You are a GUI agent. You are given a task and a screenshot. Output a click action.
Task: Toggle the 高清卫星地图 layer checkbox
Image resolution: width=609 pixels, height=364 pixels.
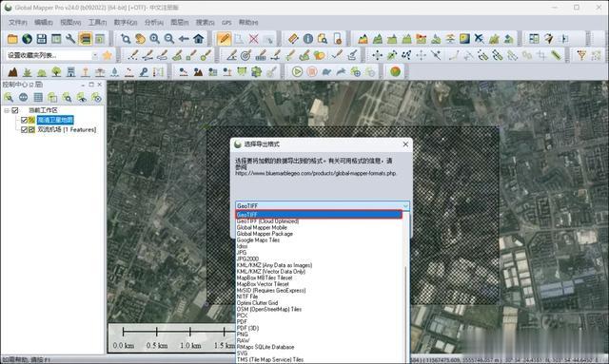[24, 120]
